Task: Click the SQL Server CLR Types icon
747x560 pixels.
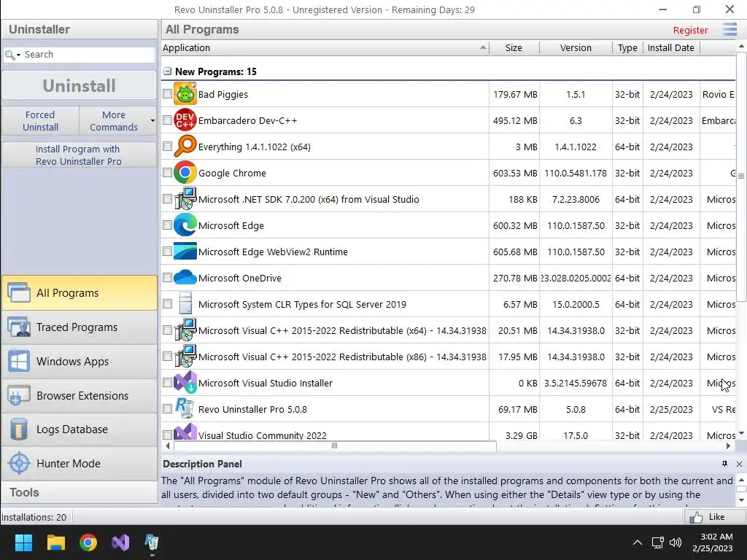Action: pyautogui.click(x=185, y=303)
